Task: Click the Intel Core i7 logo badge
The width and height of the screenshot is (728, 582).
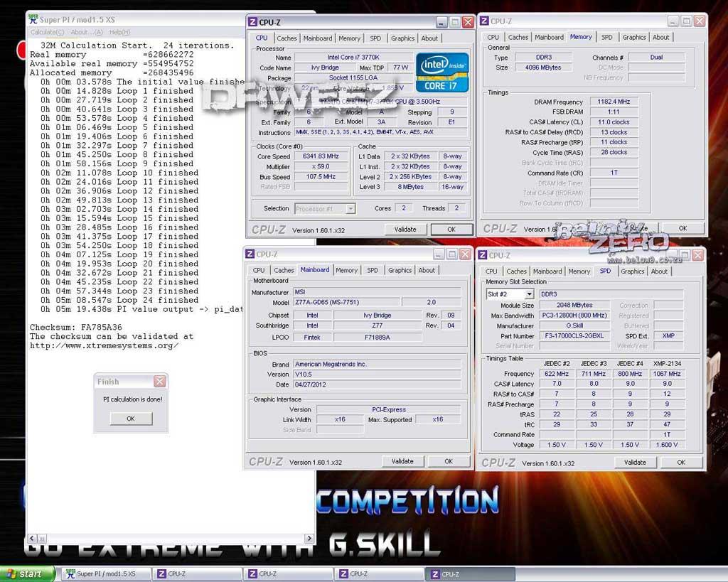Action: point(442,72)
